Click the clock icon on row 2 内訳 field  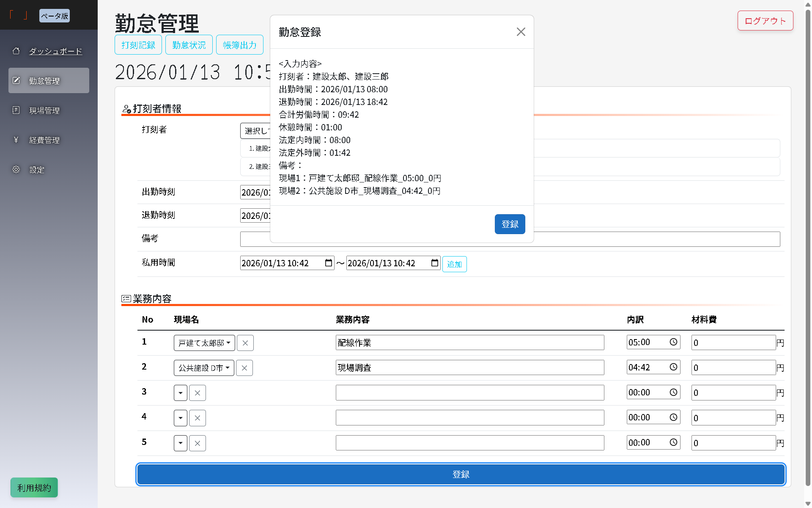click(673, 367)
